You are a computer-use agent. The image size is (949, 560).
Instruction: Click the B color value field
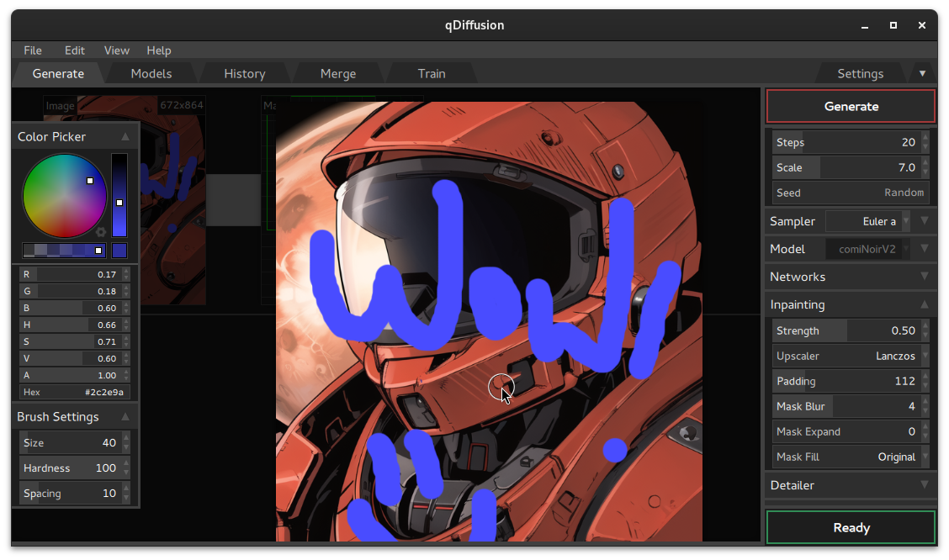coord(74,309)
